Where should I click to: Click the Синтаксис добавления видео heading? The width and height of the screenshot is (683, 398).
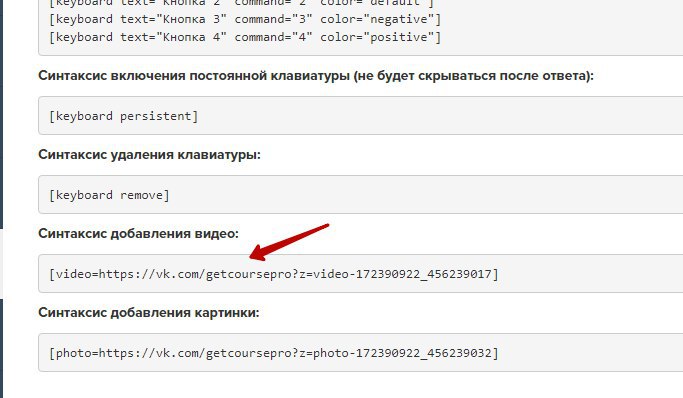(139, 233)
